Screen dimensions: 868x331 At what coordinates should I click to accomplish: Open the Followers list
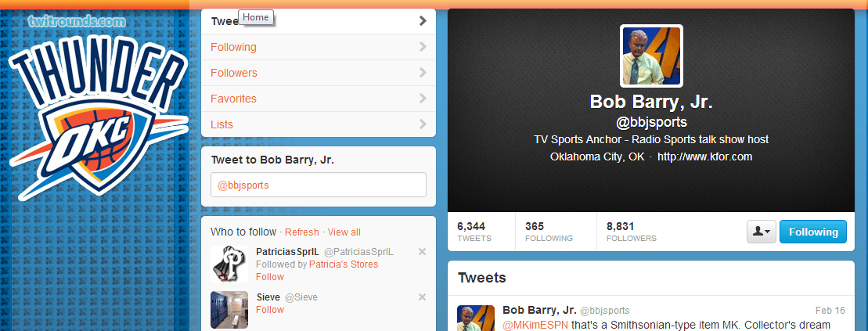(x=319, y=73)
